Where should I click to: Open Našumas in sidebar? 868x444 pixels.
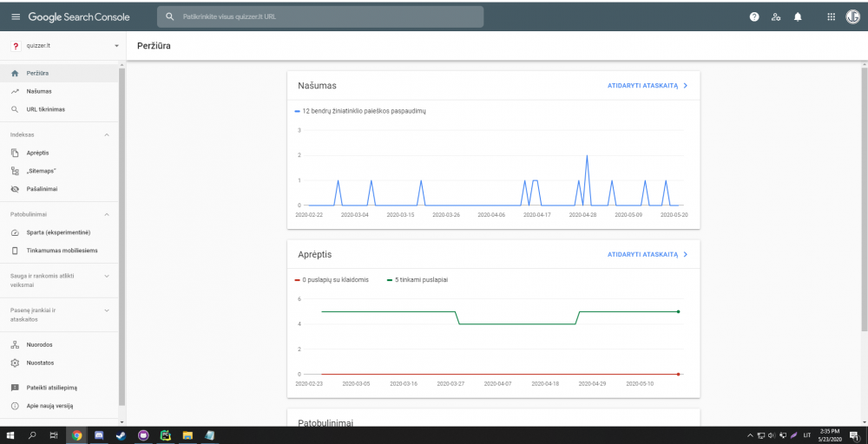[x=59, y=91]
